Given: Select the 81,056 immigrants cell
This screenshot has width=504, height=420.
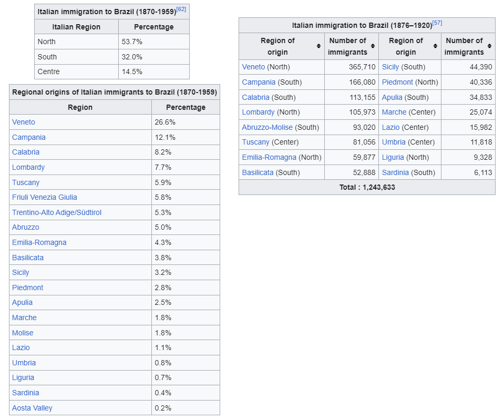Looking at the screenshot, I should [352, 142].
